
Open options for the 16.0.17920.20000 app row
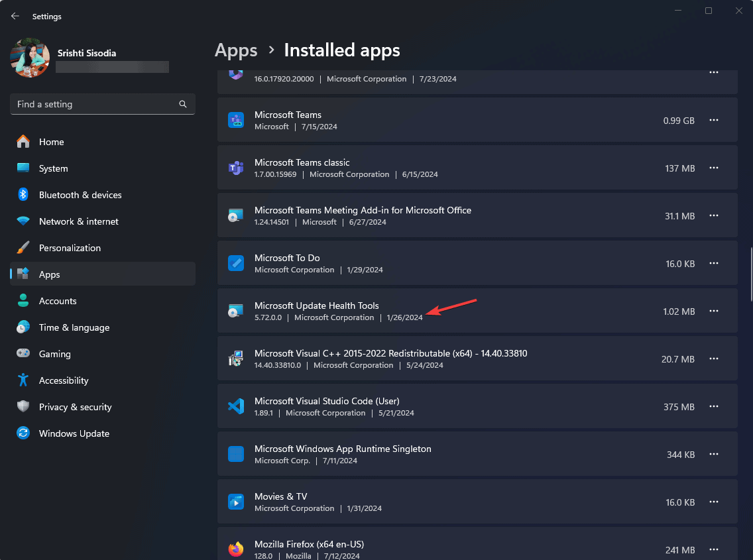click(x=714, y=72)
